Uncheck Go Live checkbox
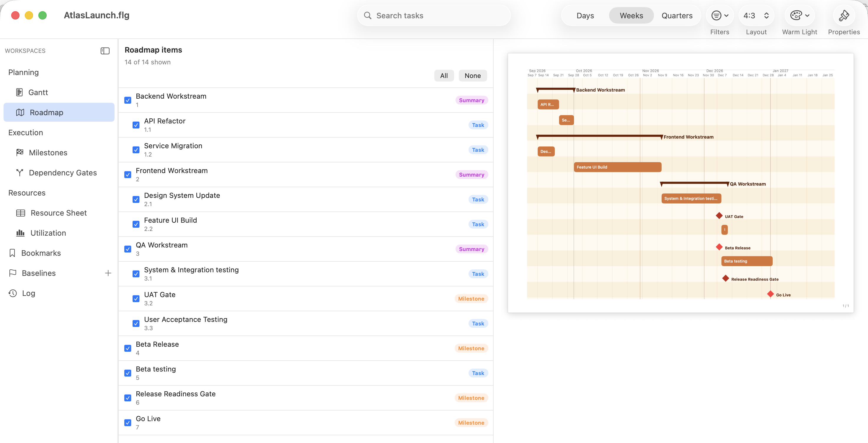 coord(128,423)
